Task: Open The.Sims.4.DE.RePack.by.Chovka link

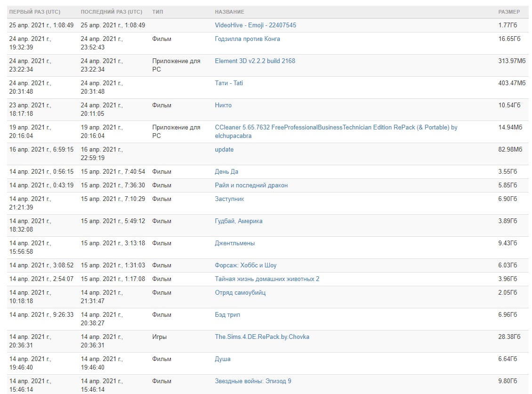Action: [262, 337]
